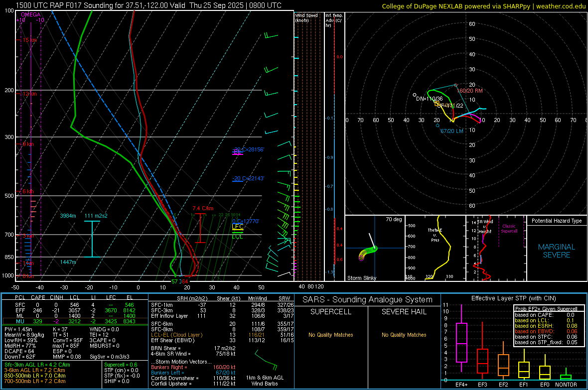
Task: Click the Classic Supercell marker label
Action: click(509, 229)
